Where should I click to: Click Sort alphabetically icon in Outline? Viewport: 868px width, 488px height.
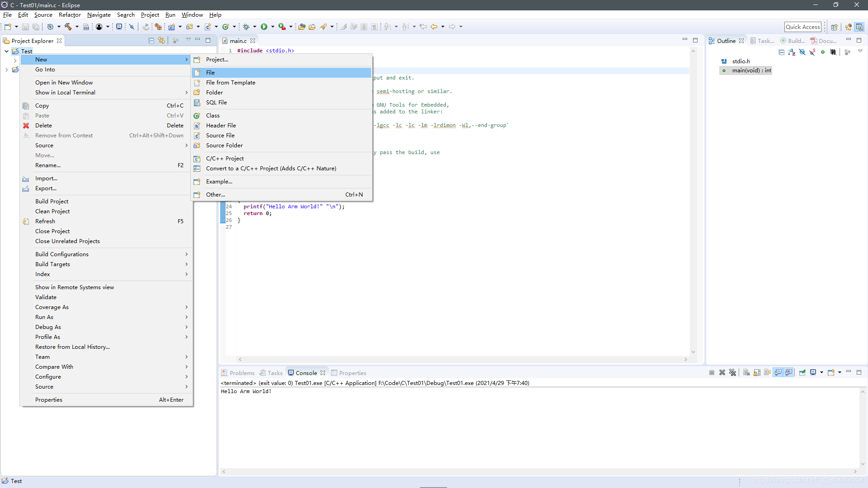[792, 52]
